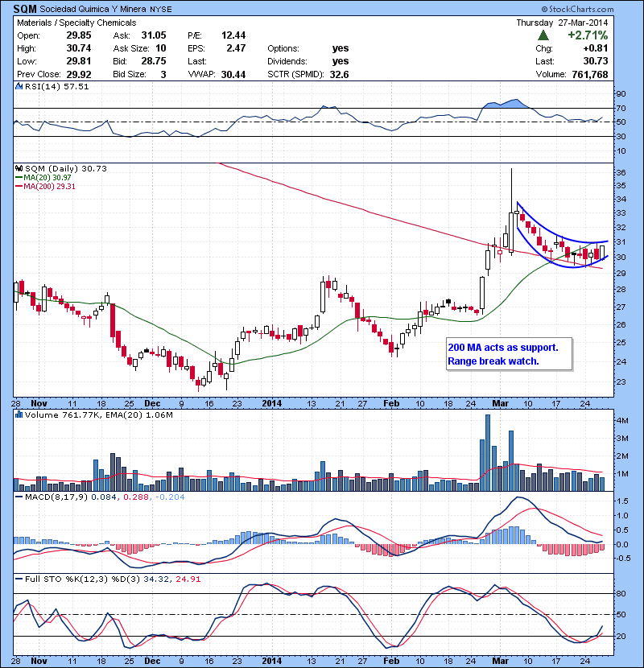This screenshot has width=644, height=668.
Task: Click the EPS value 2.47
Action: pyautogui.click(x=236, y=48)
